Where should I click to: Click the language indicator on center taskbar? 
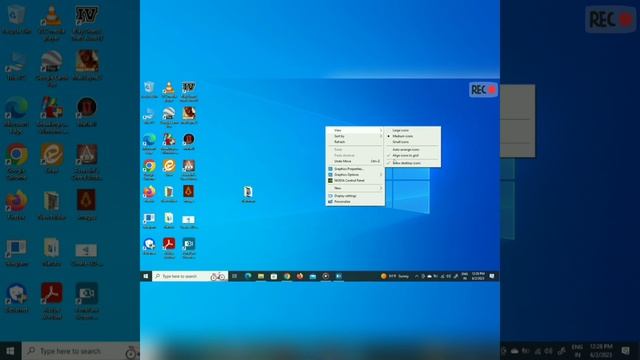tap(464, 276)
